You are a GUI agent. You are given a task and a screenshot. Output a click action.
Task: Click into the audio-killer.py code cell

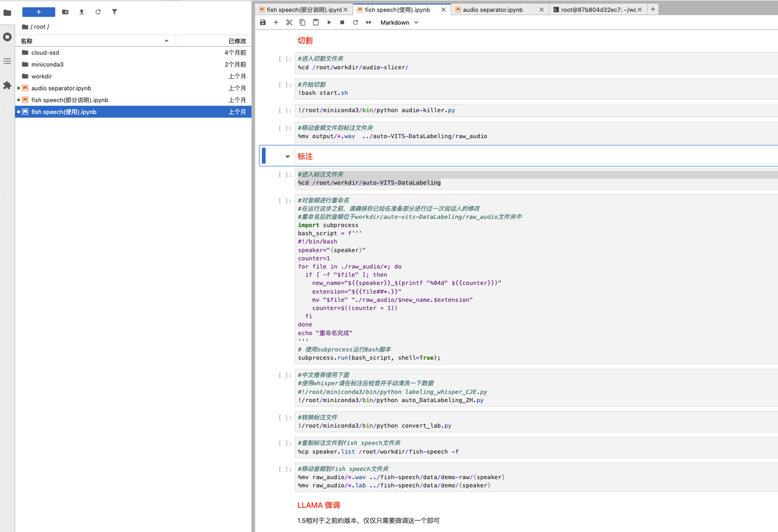[536, 111]
